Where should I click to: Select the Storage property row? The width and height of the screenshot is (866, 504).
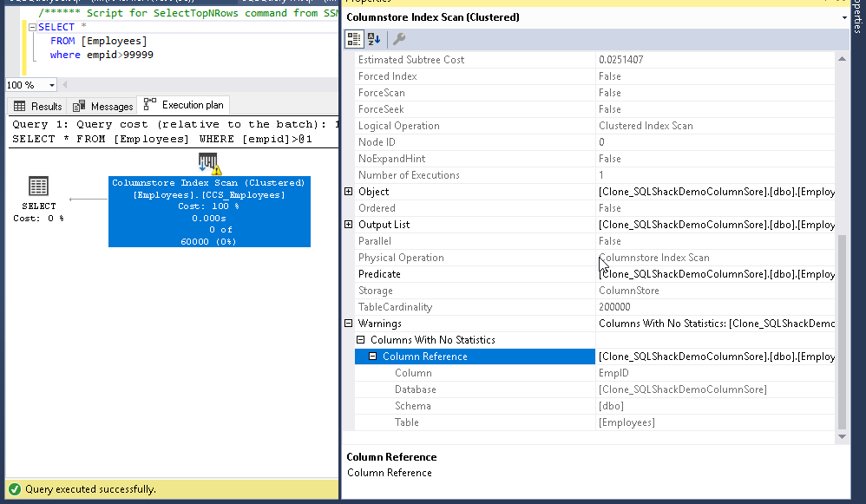tap(594, 291)
